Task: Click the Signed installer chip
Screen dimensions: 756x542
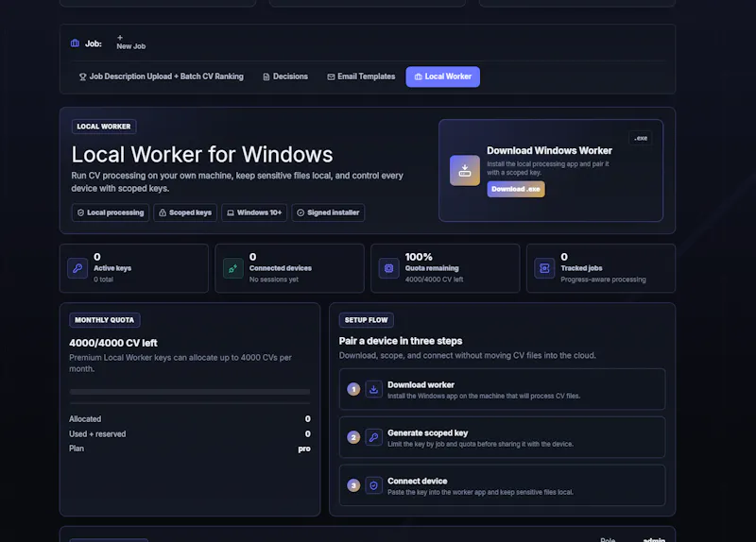Action: [x=328, y=212]
